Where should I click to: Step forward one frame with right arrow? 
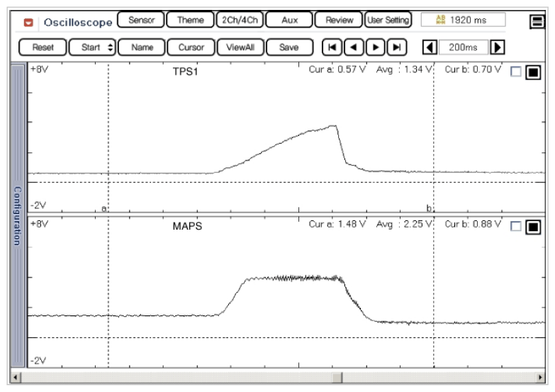[375, 47]
